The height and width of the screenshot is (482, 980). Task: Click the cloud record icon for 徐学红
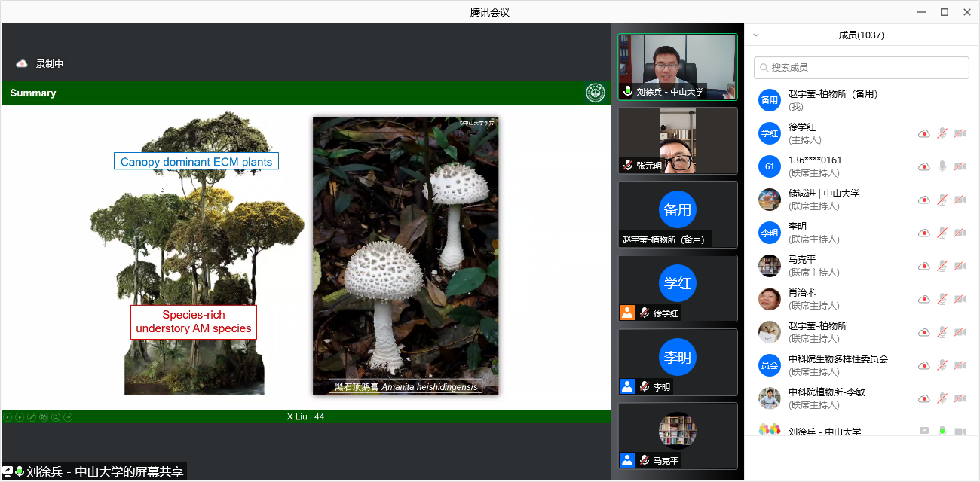tap(923, 133)
